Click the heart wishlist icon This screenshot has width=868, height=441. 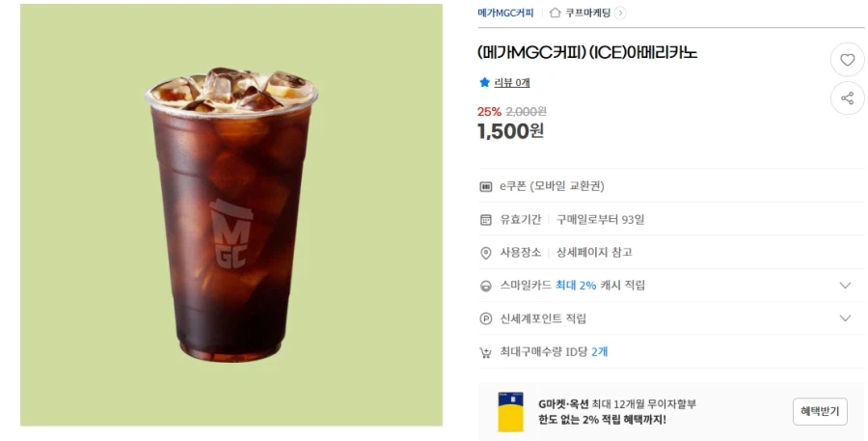pyautogui.click(x=847, y=59)
